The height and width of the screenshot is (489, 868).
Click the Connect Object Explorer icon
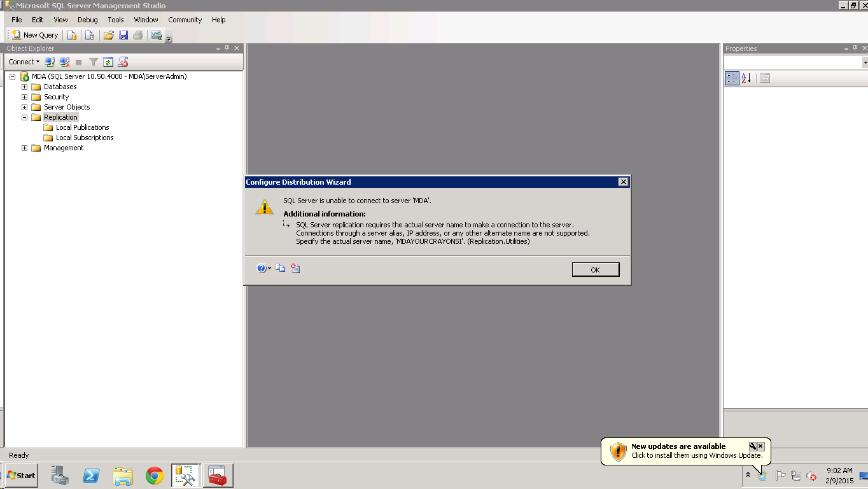point(50,62)
